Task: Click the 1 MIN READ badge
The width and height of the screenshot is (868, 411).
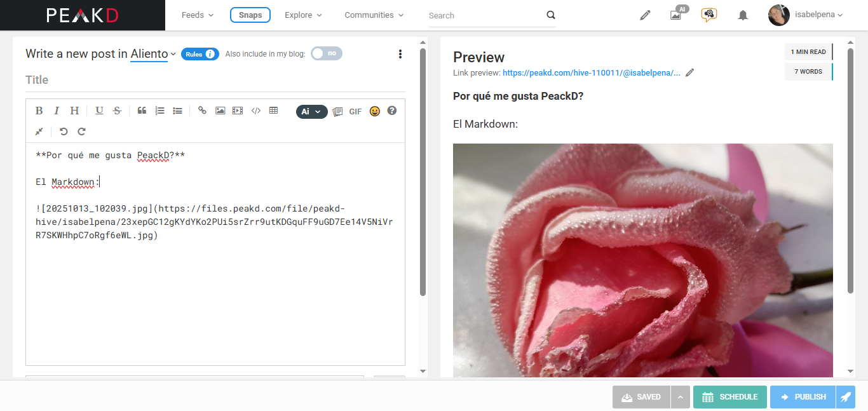Action: pyautogui.click(x=808, y=52)
